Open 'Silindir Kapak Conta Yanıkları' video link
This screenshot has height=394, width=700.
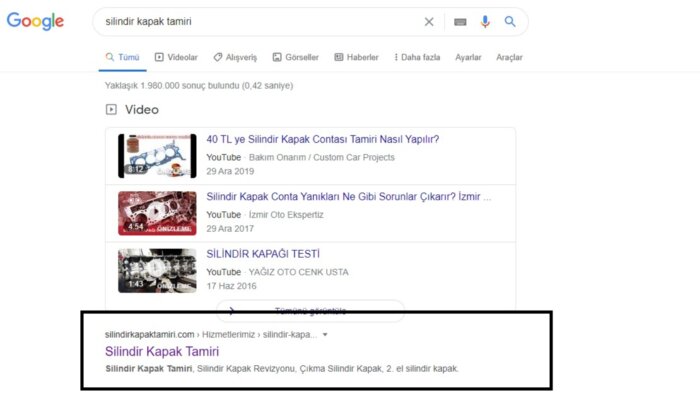tap(348, 197)
